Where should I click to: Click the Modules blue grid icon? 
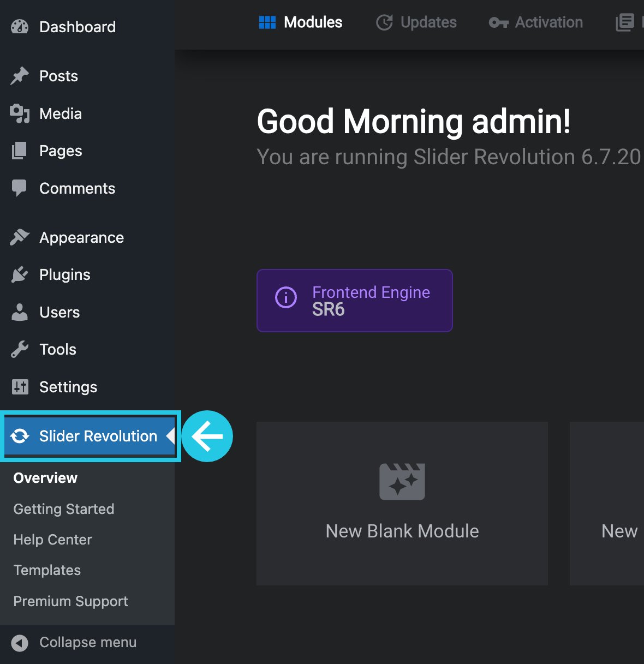pos(267,22)
